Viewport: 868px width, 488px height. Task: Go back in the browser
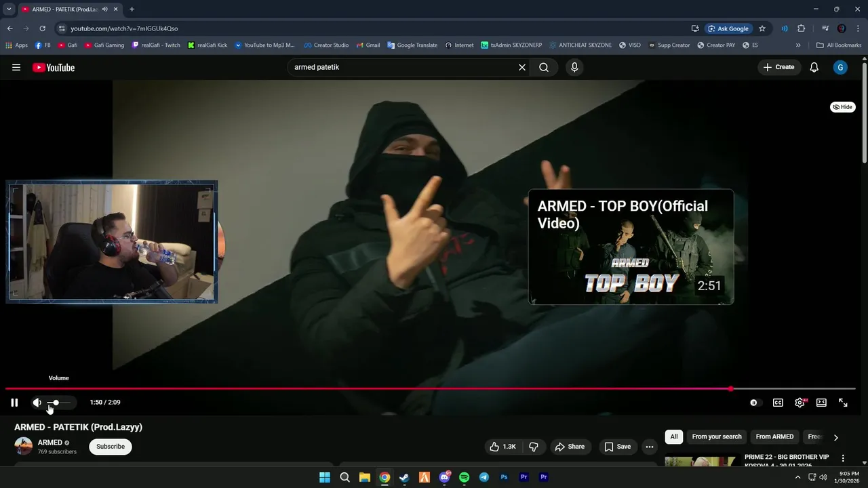point(9,28)
